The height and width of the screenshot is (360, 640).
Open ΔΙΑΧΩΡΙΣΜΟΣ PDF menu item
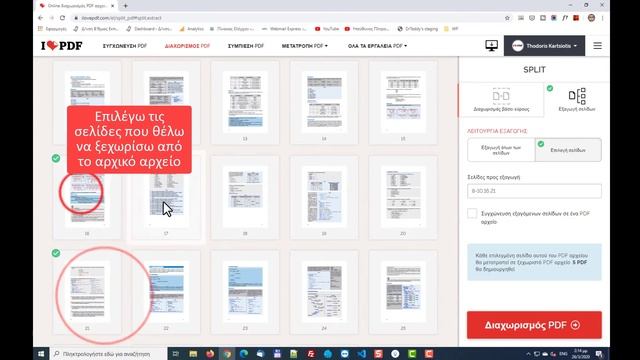click(x=187, y=46)
